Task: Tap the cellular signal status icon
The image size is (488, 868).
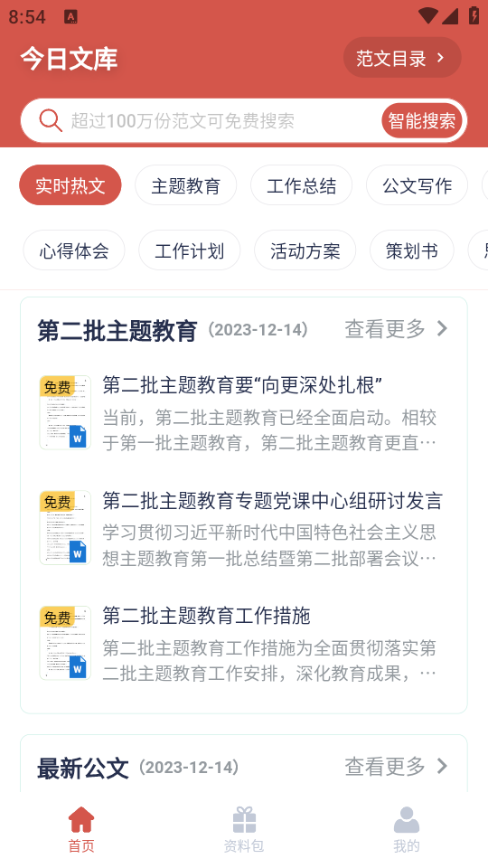Action: click(450, 15)
